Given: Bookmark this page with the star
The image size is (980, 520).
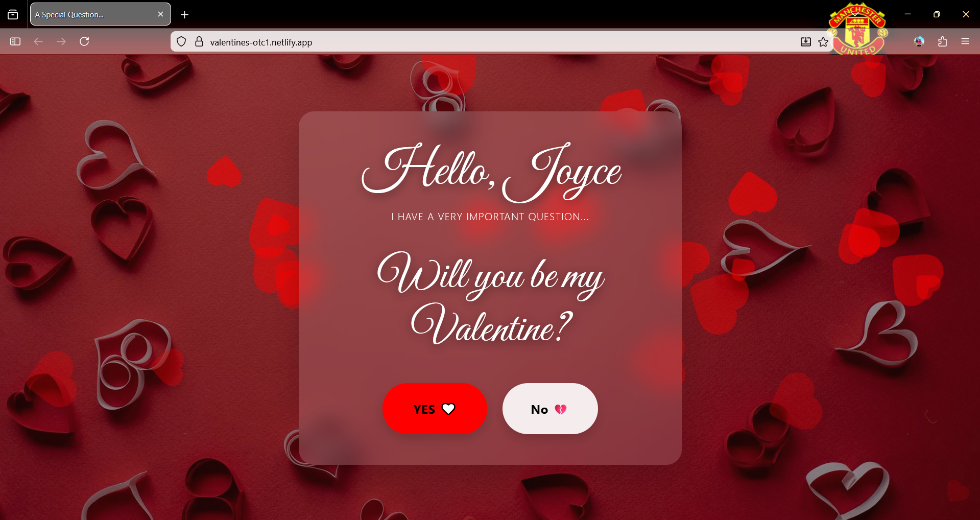Looking at the screenshot, I should [x=823, y=41].
